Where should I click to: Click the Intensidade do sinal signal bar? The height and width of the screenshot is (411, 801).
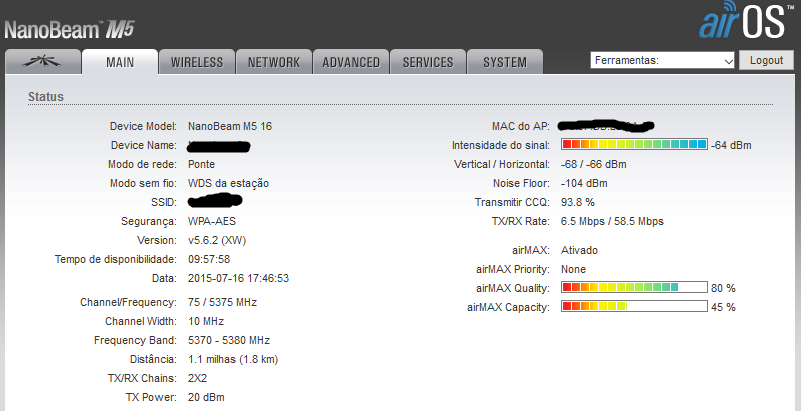tap(634, 144)
